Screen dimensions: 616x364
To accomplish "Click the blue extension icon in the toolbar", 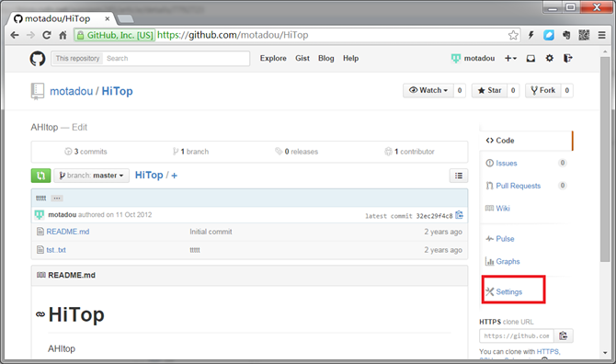I will coord(549,35).
